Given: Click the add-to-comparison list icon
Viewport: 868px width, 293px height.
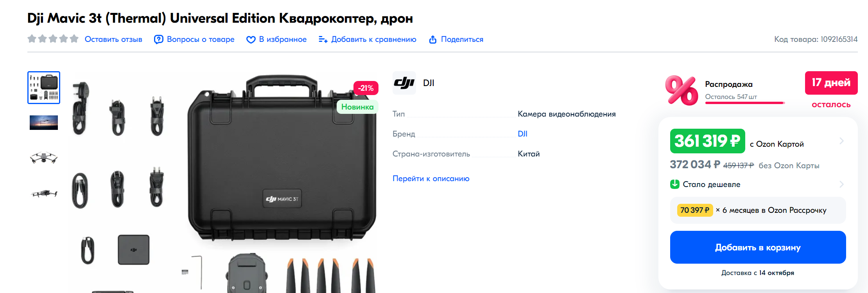Looking at the screenshot, I should click(323, 40).
